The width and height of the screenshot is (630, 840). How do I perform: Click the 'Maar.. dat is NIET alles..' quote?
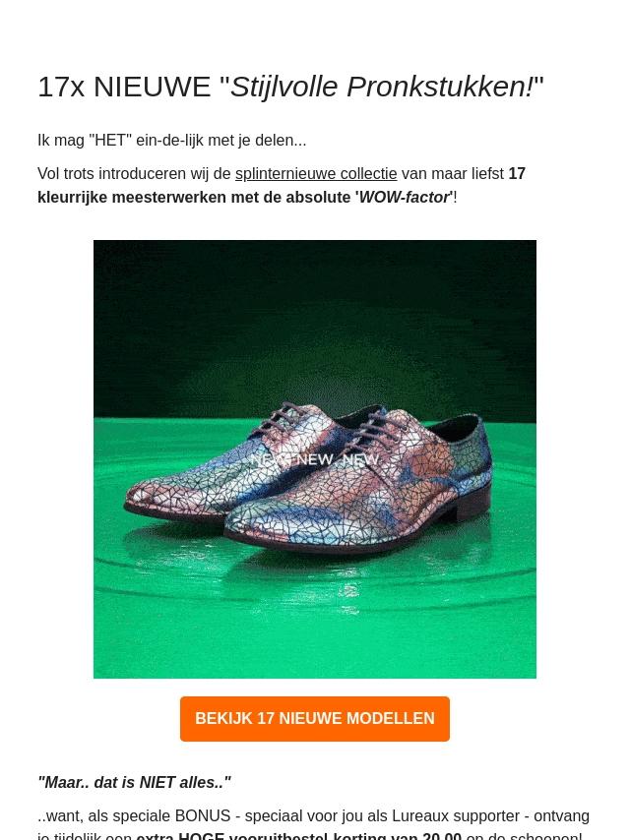coord(134,783)
